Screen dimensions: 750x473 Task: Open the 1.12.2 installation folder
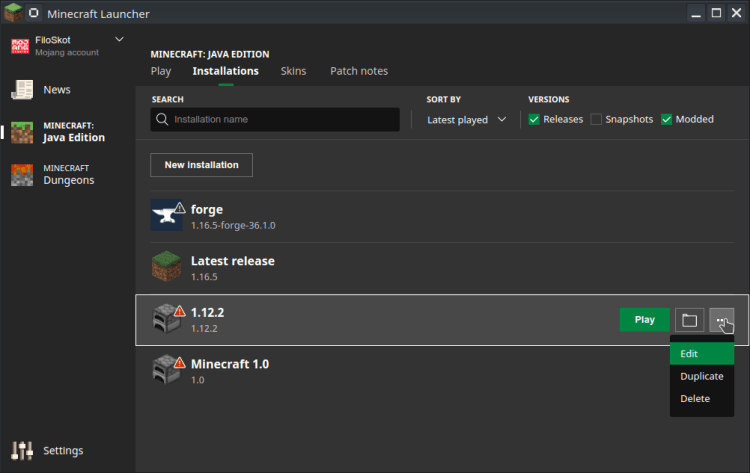pyautogui.click(x=689, y=320)
